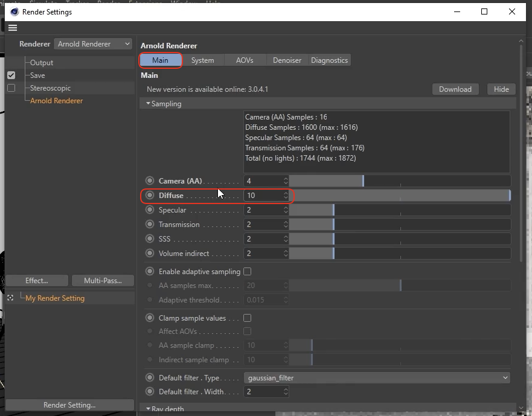Click the scroll down arrow

pos(521,408)
